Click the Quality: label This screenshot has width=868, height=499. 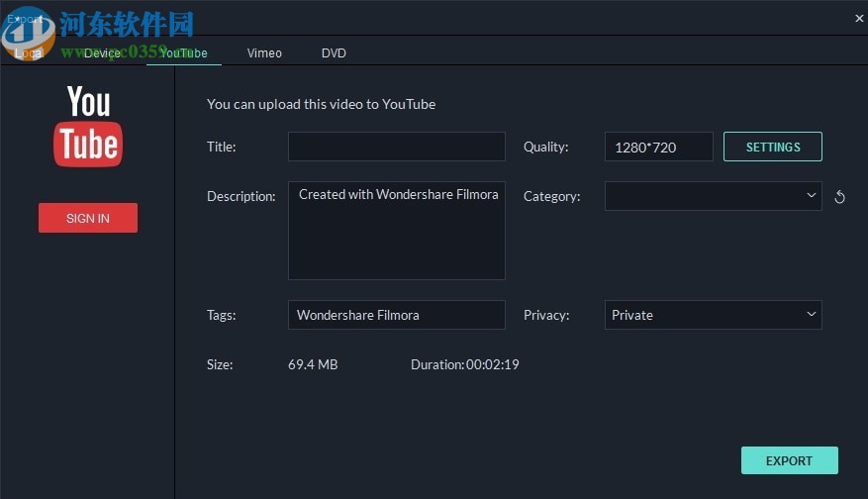tap(545, 147)
